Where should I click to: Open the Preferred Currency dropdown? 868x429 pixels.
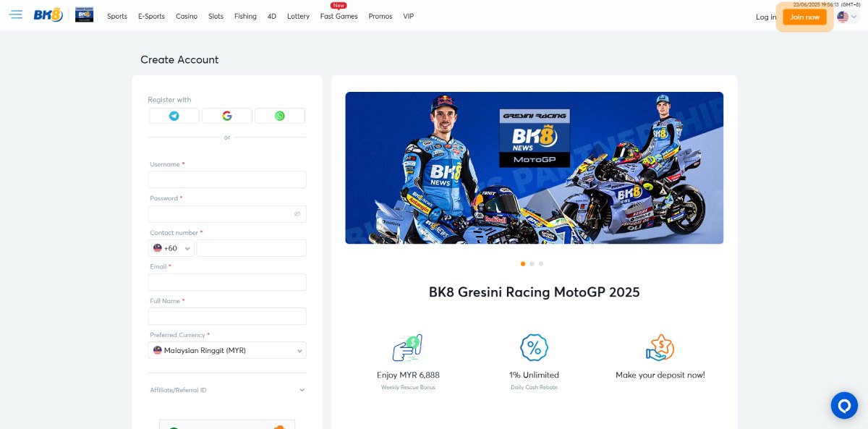click(227, 350)
